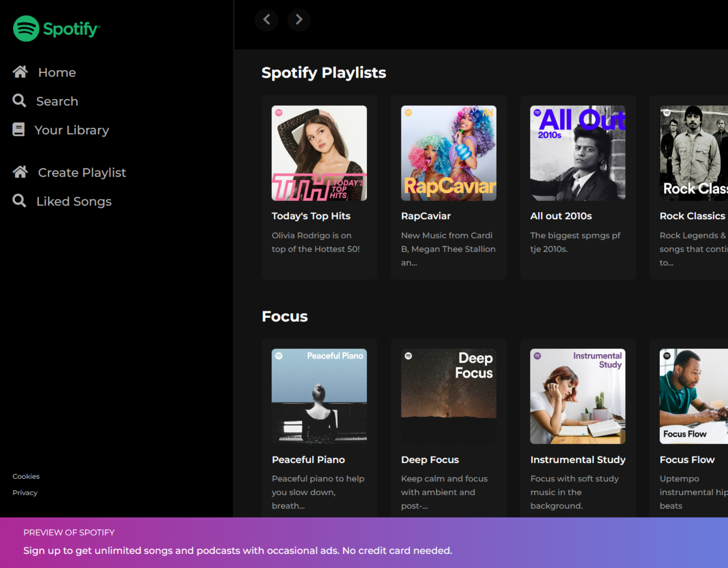Click the PREVIEW OF SPOTIFY banner label

pos(69,533)
